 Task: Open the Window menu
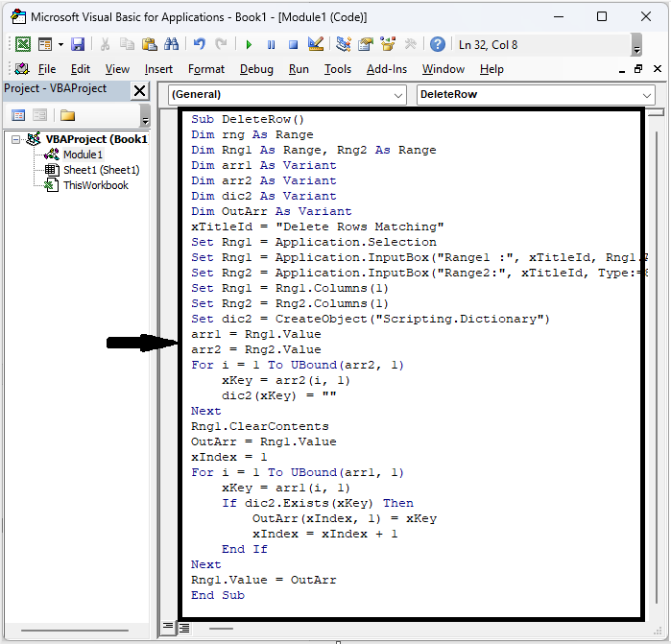[443, 69]
